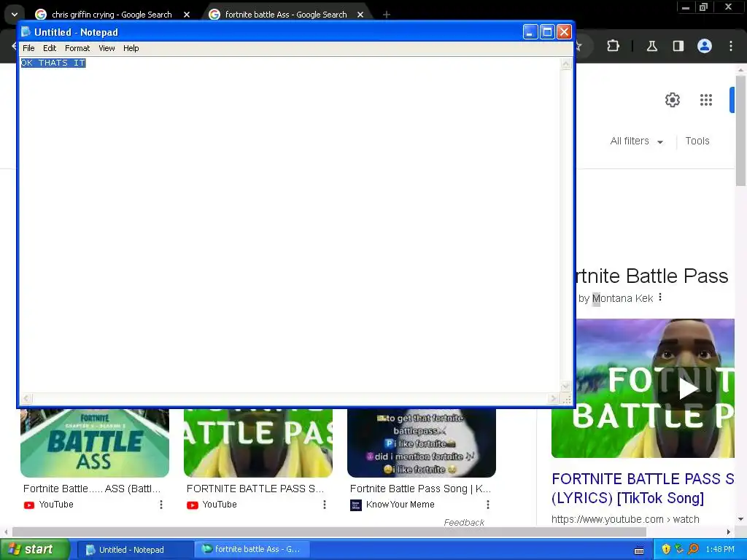Select Untitled - Notepad taskbar button
The height and width of the screenshot is (560, 747).
click(134, 550)
